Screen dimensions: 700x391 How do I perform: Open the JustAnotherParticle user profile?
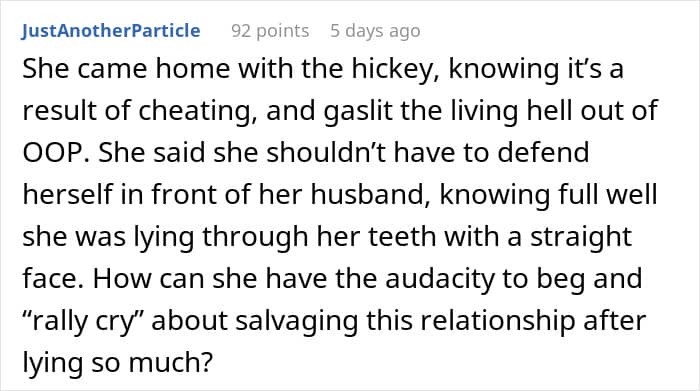point(111,31)
